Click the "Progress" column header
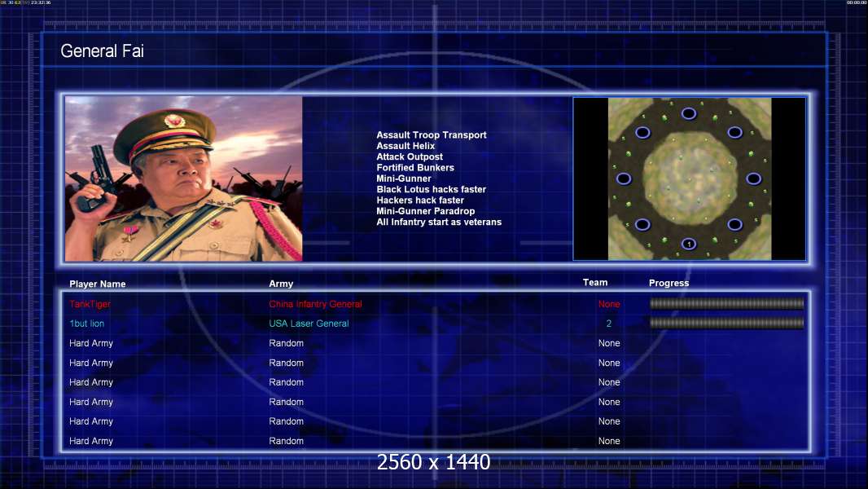 coord(669,283)
